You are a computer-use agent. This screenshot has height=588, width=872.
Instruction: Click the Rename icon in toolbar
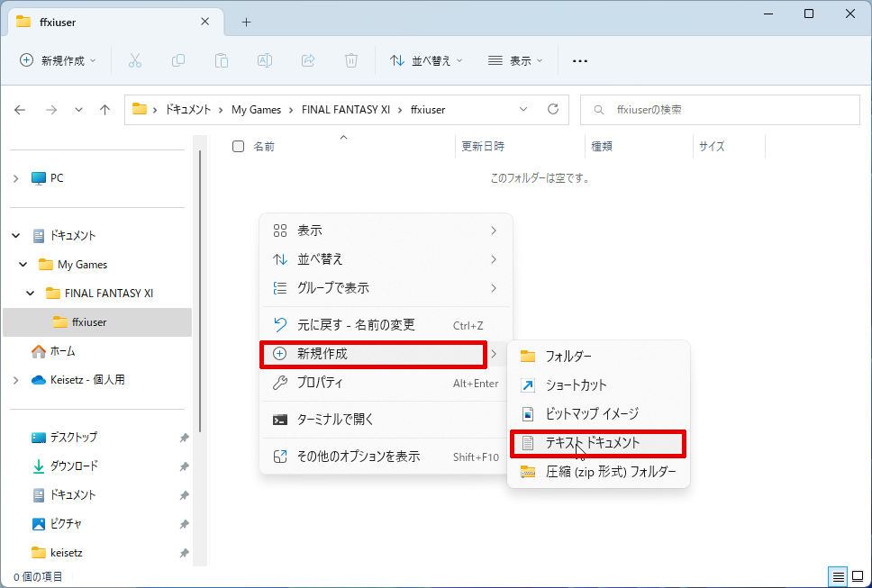[265, 60]
